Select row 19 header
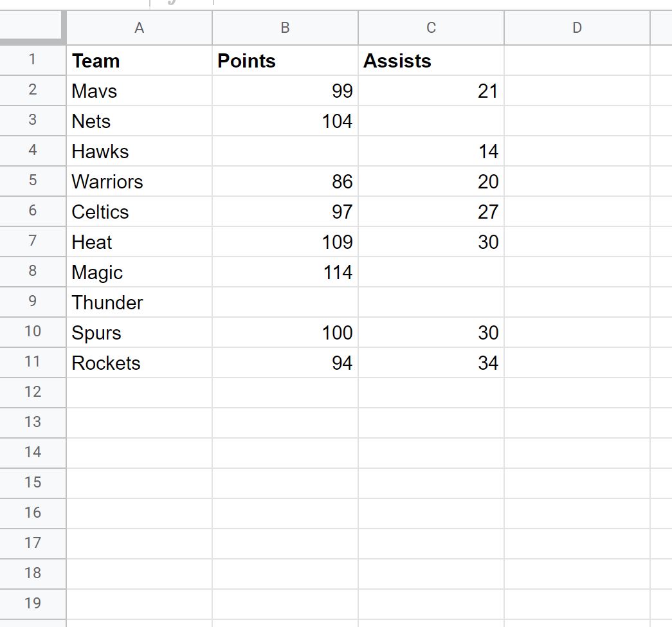The image size is (672, 627). (33, 603)
